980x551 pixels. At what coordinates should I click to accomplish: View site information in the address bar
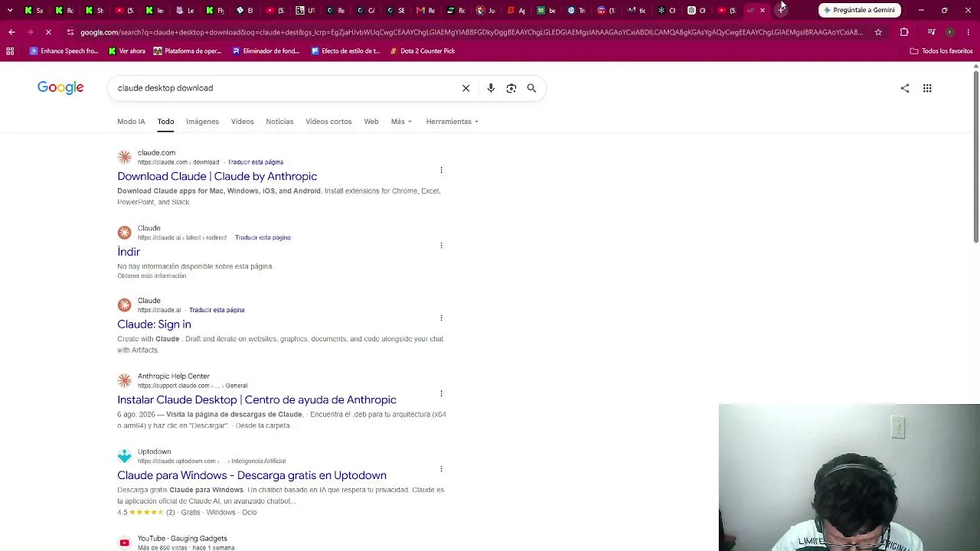coord(70,32)
